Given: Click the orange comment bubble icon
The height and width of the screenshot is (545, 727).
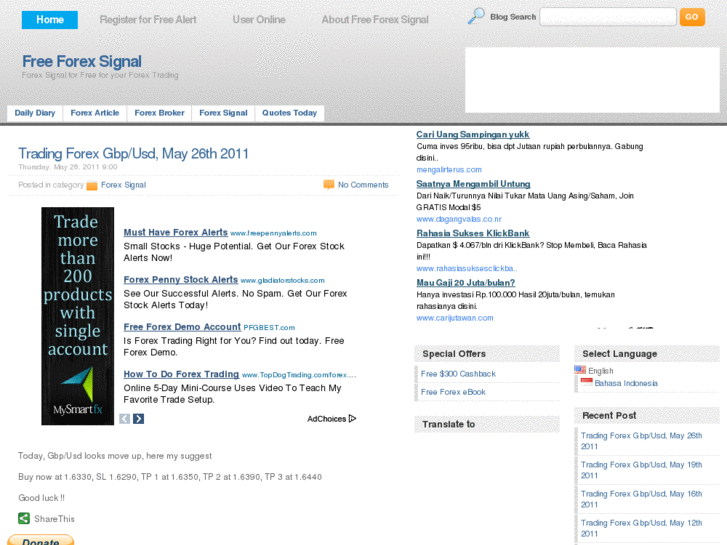Looking at the screenshot, I should (x=328, y=185).
